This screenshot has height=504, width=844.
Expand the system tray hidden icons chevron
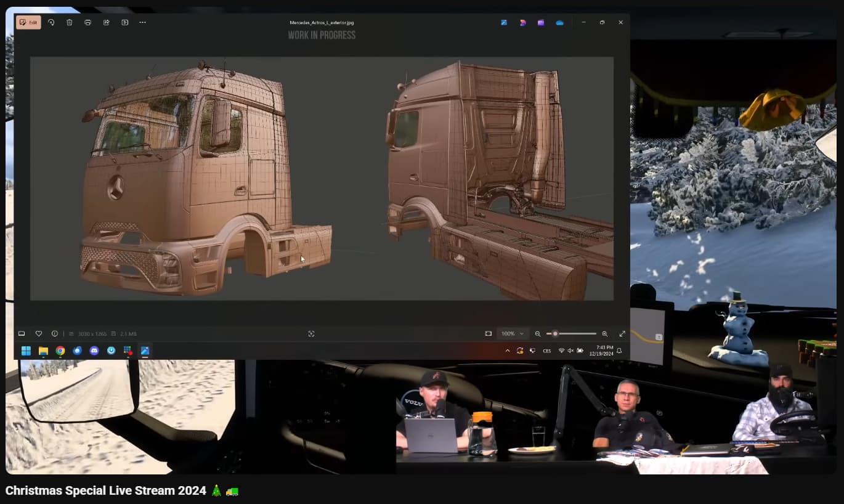[x=508, y=351]
